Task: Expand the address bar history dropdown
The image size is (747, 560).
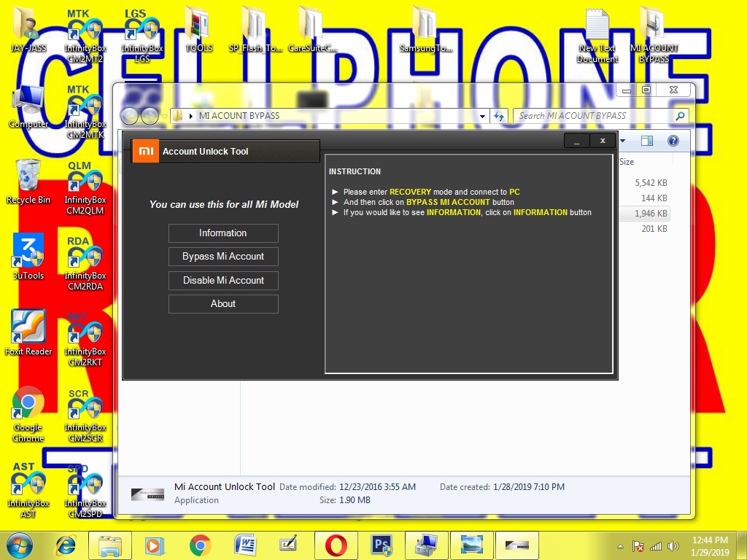Action: point(483,116)
